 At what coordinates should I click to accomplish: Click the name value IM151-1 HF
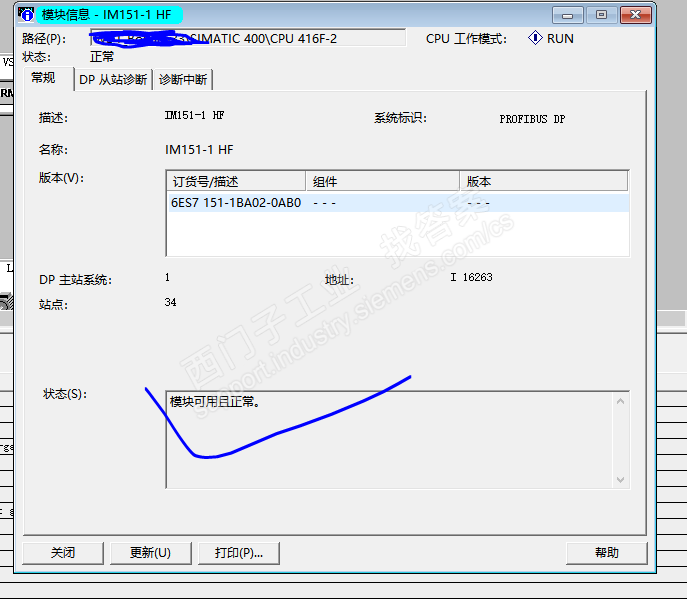tap(199, 150)
